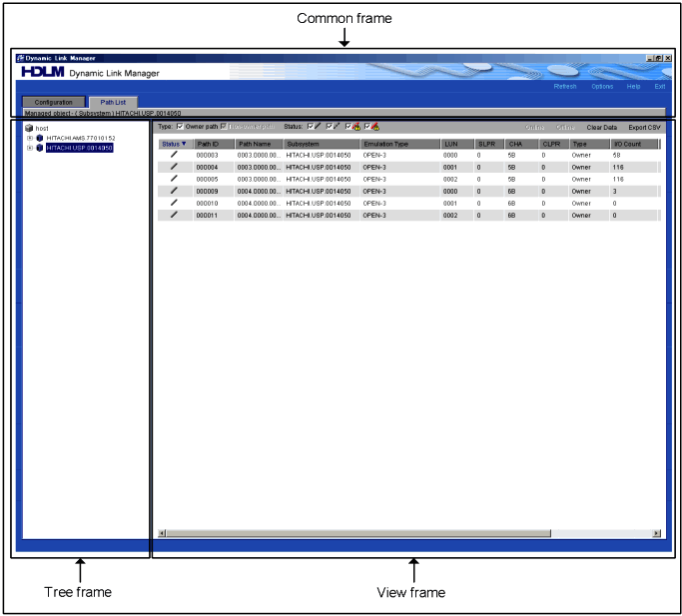Click the I/O Count column header
Screen dimensions: 682x616
pyautogui.click(x=635, y=144)
